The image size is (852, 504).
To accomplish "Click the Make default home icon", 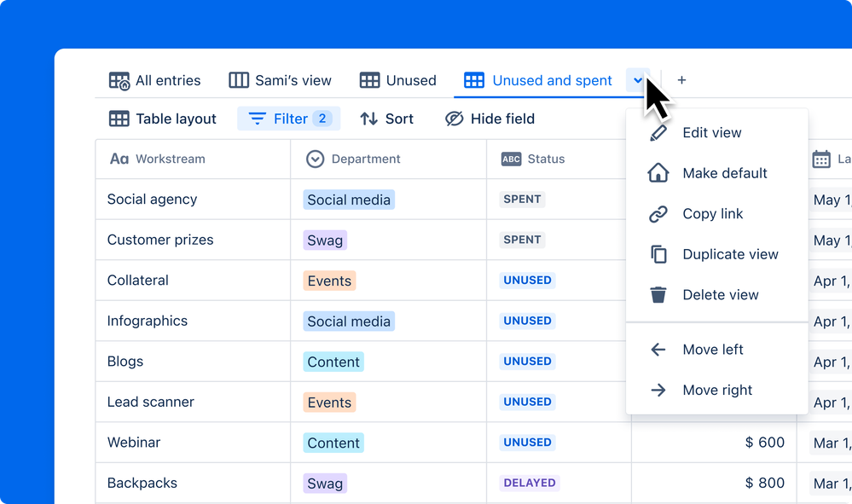I will [658, 172].
